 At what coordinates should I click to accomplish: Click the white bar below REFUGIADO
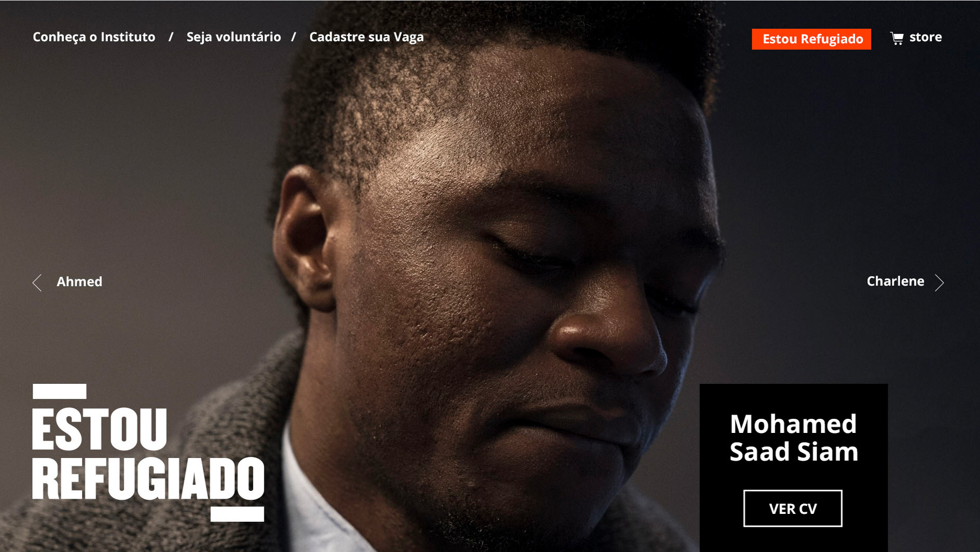[237, 514]
